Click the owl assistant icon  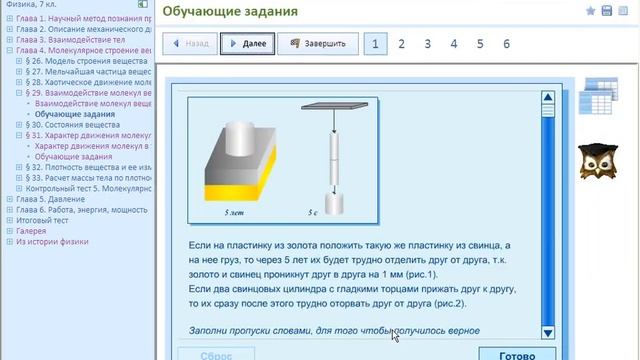point(598,161)
